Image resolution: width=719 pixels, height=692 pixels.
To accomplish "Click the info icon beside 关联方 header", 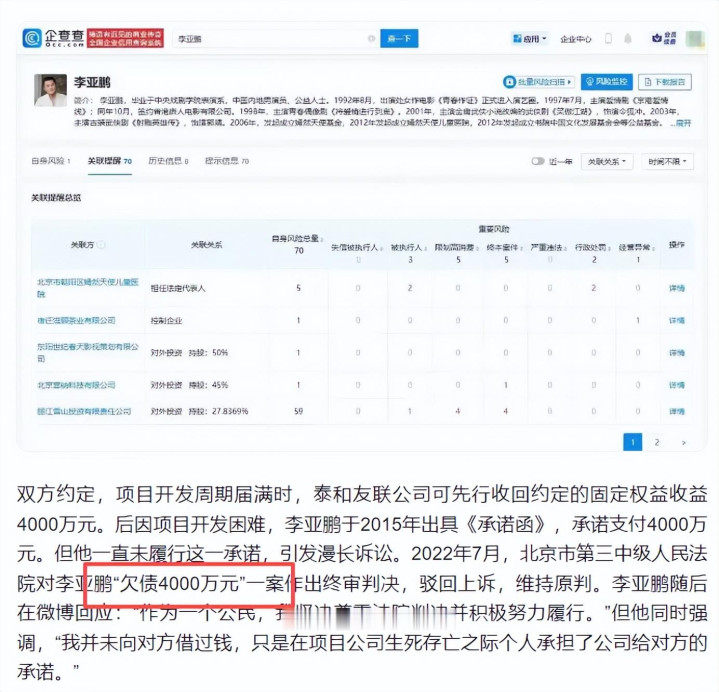I will tap(101, 245).
